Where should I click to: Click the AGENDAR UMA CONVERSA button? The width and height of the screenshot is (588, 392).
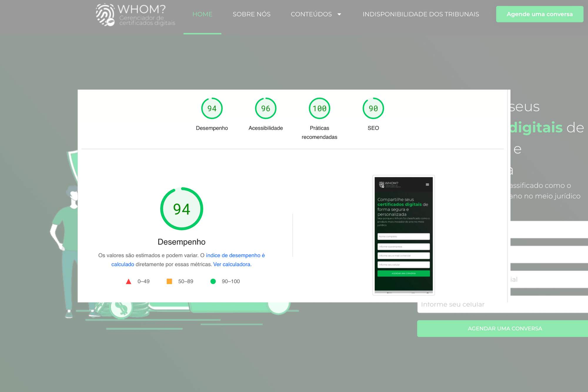click(502, 328)
